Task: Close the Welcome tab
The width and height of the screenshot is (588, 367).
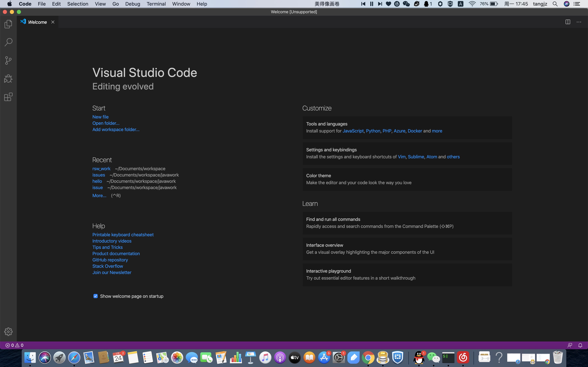Action: coord(53,22)
